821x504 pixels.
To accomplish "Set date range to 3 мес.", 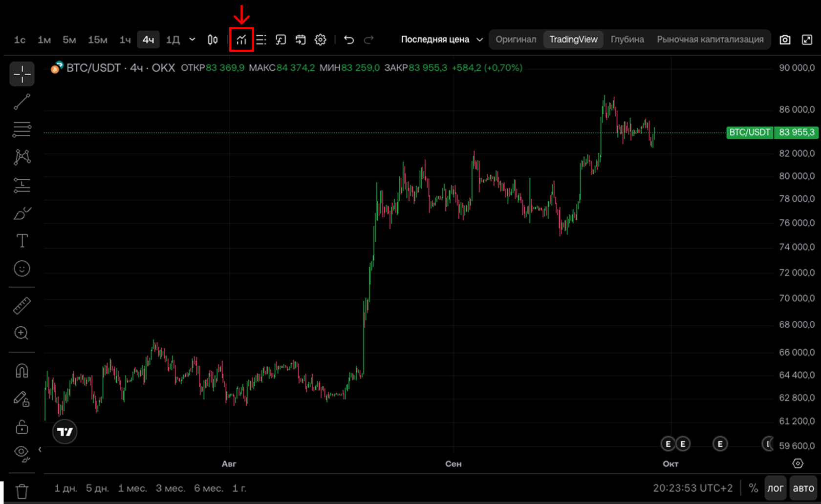I will 170,488.
